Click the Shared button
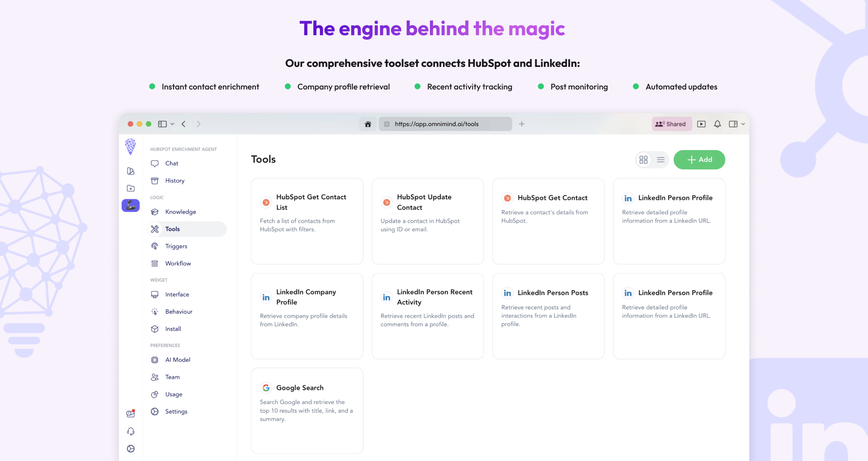Image resolution: width=868 pixels, height=461 pixels. click(x=671, y=124)
